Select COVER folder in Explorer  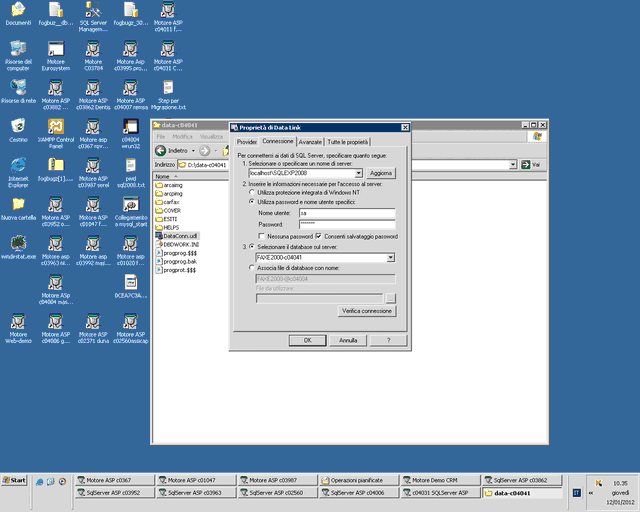click(168, 211)
